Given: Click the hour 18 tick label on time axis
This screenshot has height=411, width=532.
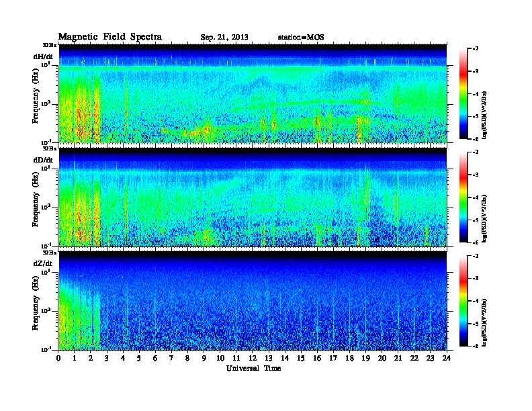Looking at the screenshot, I should pos(349,359).
